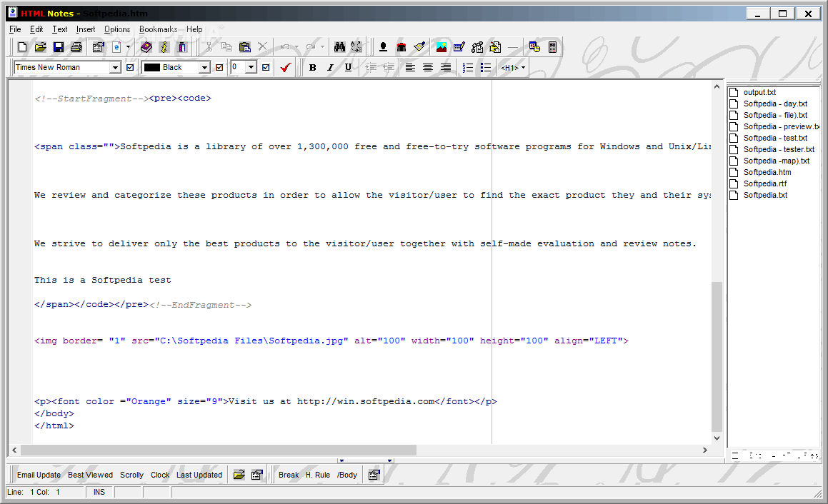828x504 pixels.
Task: Insert the /Body closing tag
Action: click(347, 475)
